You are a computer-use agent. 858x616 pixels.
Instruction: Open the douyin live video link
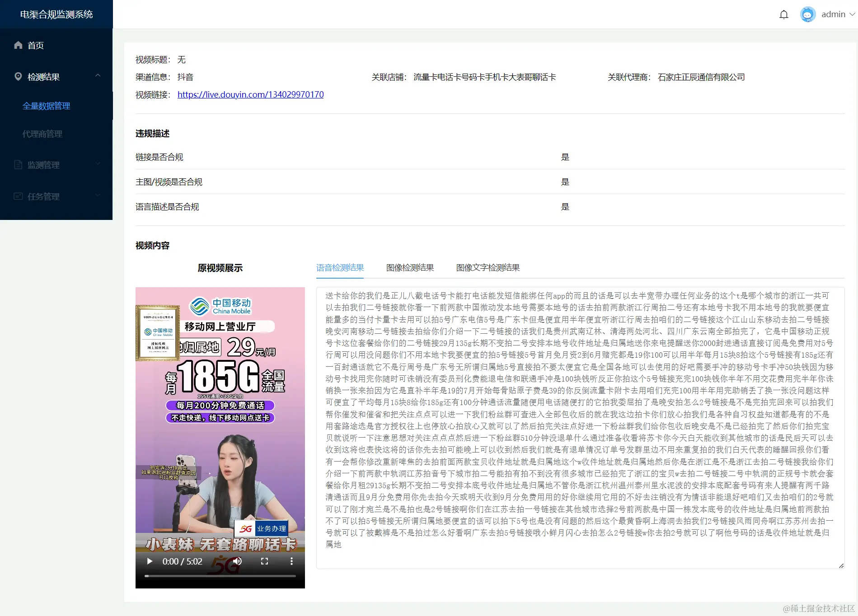tap(250, 94)
